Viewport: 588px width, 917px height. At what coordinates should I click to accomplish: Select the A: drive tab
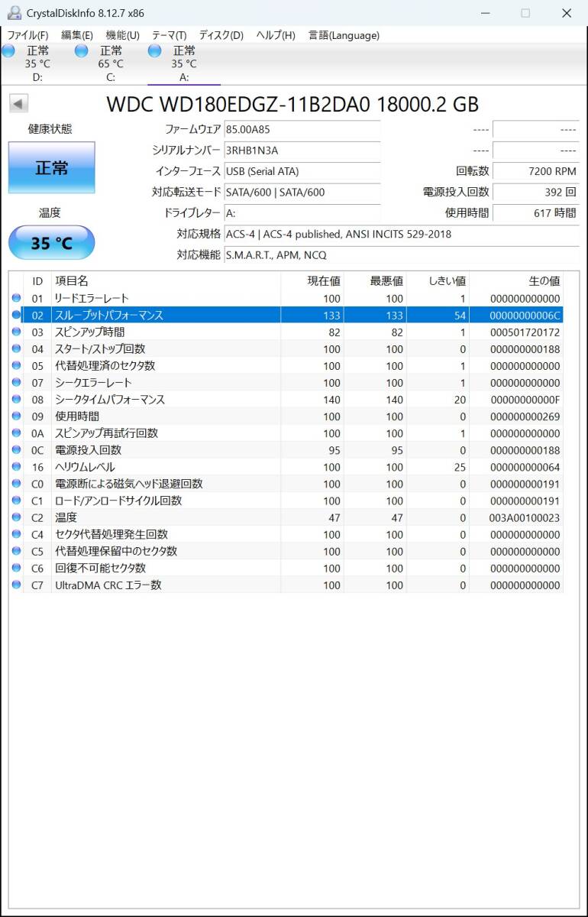coord(184,63)
